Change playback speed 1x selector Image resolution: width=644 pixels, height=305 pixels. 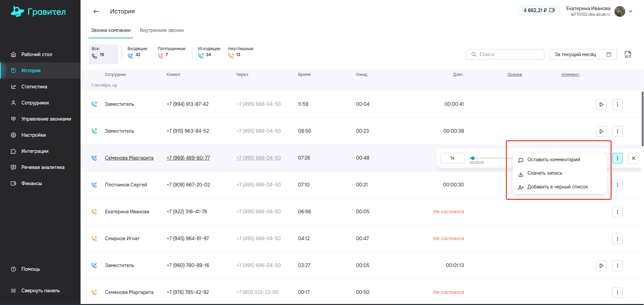[x=452, y=158]
